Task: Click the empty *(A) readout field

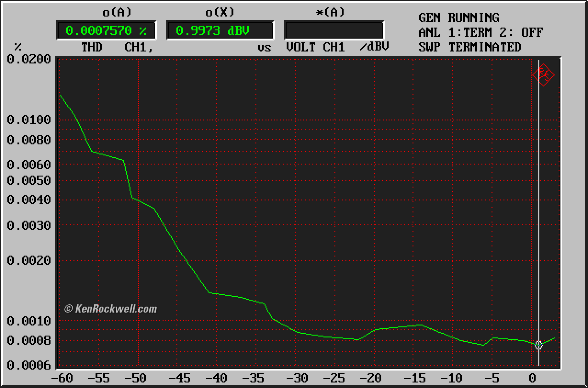Action: click(x=334, y=31)
